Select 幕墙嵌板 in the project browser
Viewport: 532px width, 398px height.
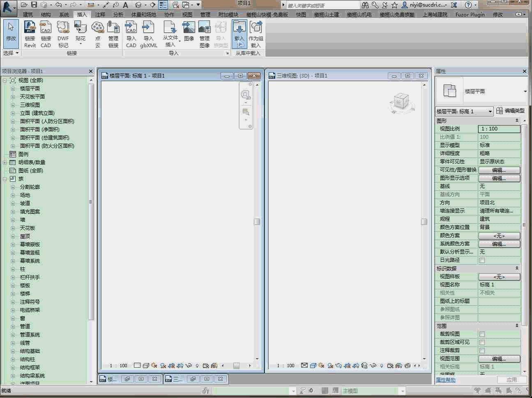[30, 245]
